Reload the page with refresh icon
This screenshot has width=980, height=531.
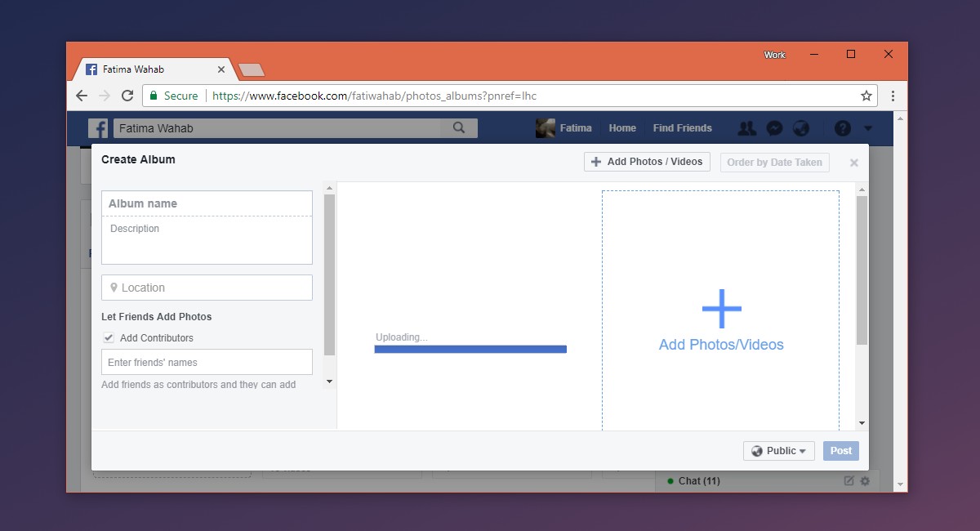[x=127, y=96]
